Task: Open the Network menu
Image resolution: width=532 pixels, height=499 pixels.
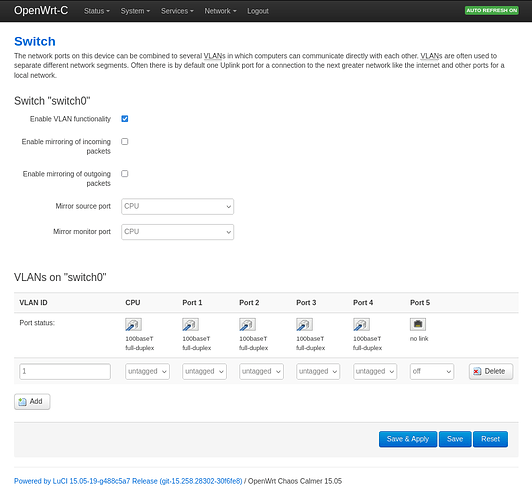Action: 220,11
